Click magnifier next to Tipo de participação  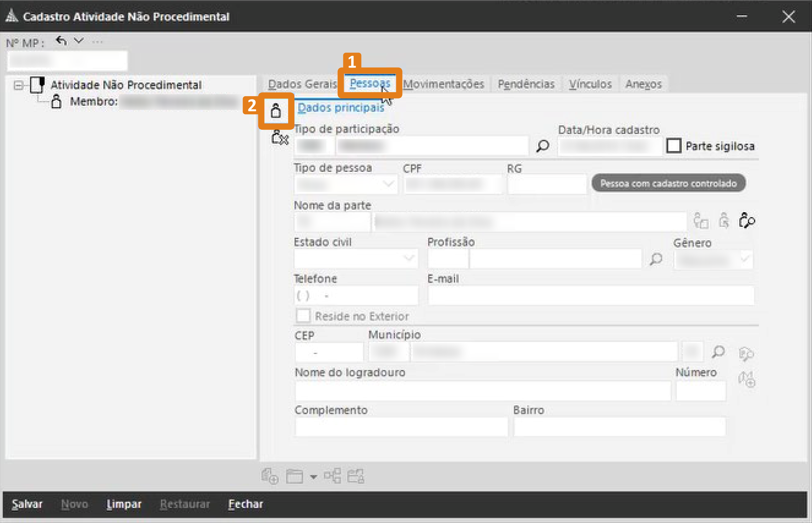click(x=543, y=146)
